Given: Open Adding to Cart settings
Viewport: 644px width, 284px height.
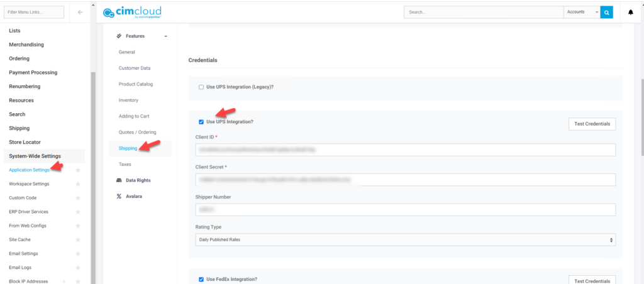Looking at the screenshot, I should (x=134, y=116).
